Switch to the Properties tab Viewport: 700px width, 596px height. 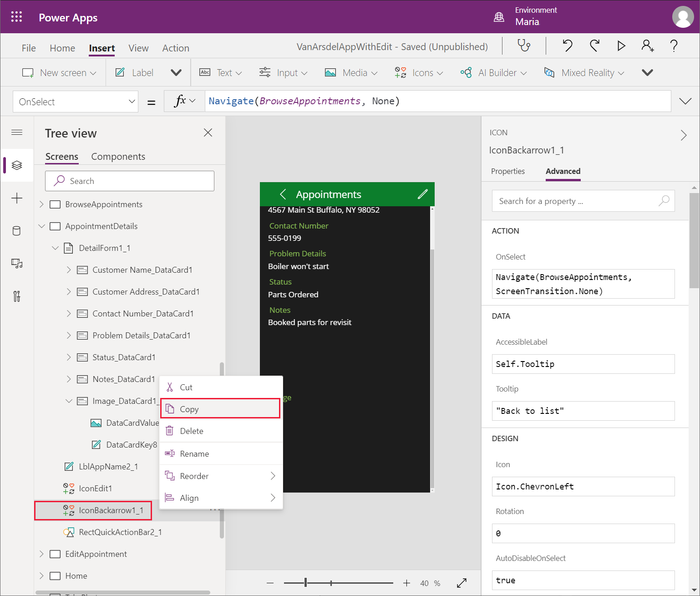click(507, 171)
